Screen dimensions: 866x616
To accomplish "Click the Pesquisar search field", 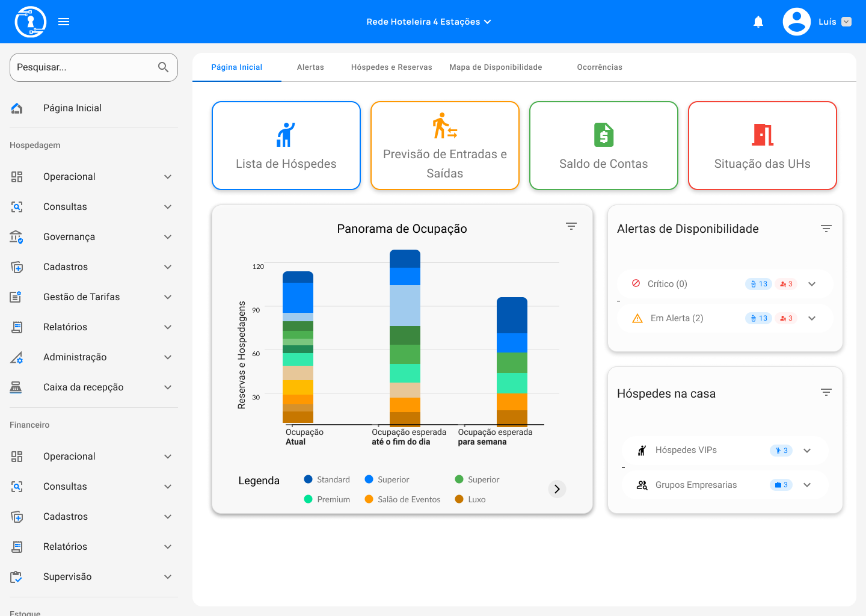I will (x=84, y=67).
